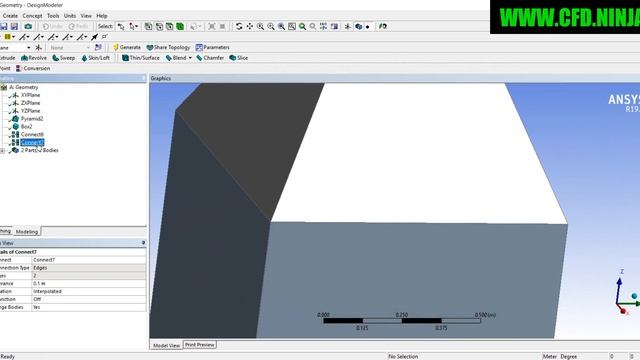The image size is (640, 360).
Task: Select A: Geometry tree root
Action: (x=24, y=87)
